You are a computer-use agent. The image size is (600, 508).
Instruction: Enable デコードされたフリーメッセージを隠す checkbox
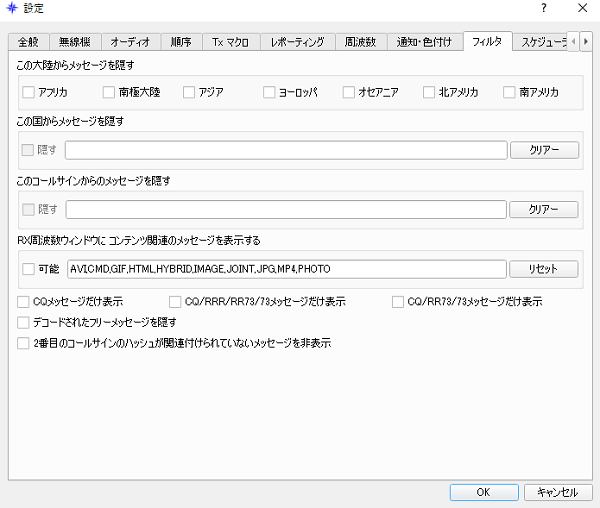coord(24,322)
